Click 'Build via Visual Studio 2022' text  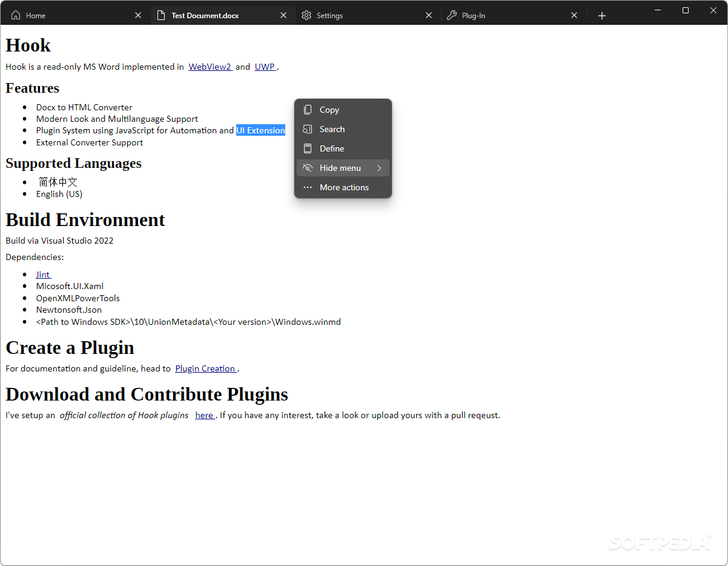click(59, 241)
